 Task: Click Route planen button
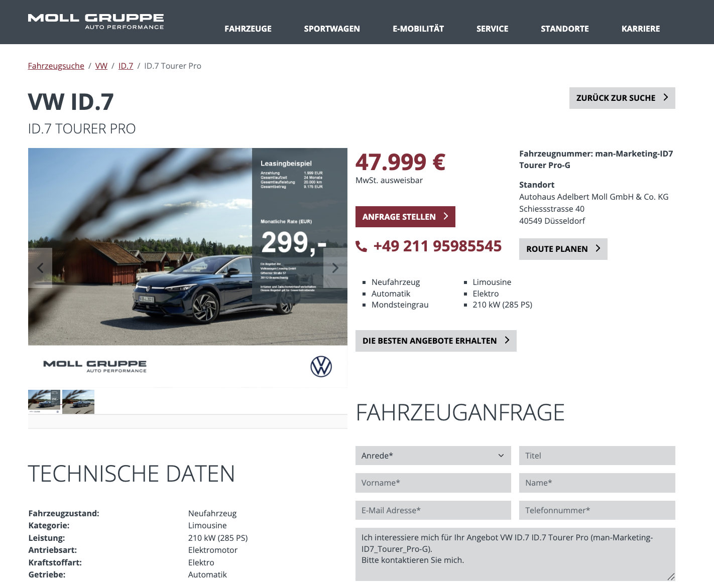pyautogui.click(x=563, y=249)
